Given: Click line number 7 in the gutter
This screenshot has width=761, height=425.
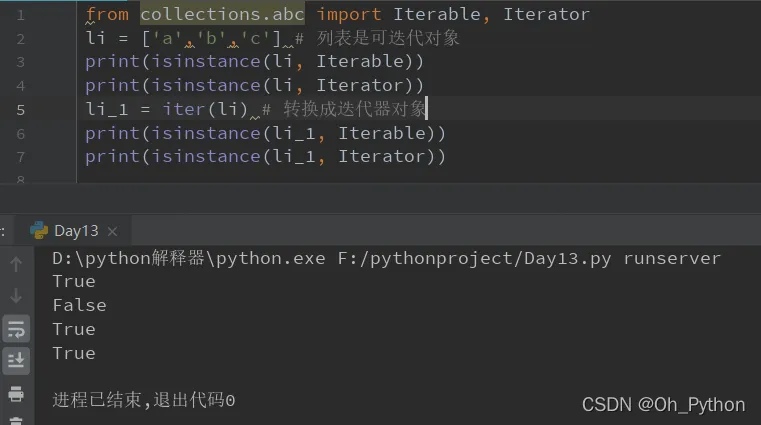Looking at the screenshot, I should (x=21, y=156).
